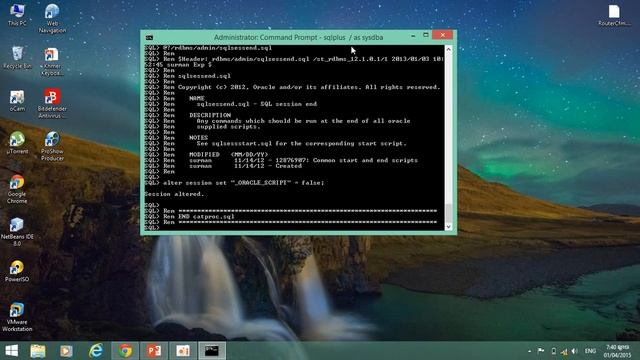Click the Command Prompt title bar text

298,38
